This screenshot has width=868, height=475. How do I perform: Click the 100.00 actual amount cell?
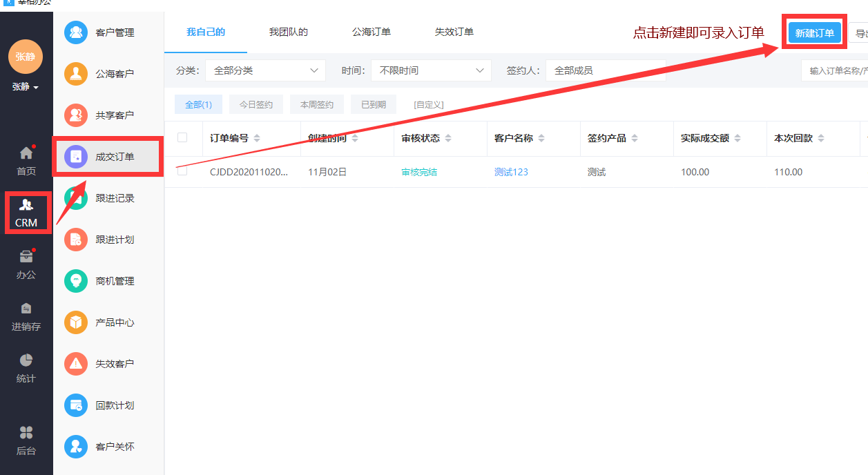click(695, 172)
